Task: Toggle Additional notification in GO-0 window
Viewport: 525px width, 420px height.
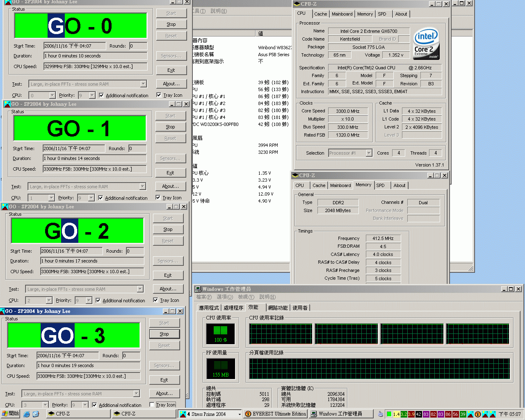Action: coord(101,95)
